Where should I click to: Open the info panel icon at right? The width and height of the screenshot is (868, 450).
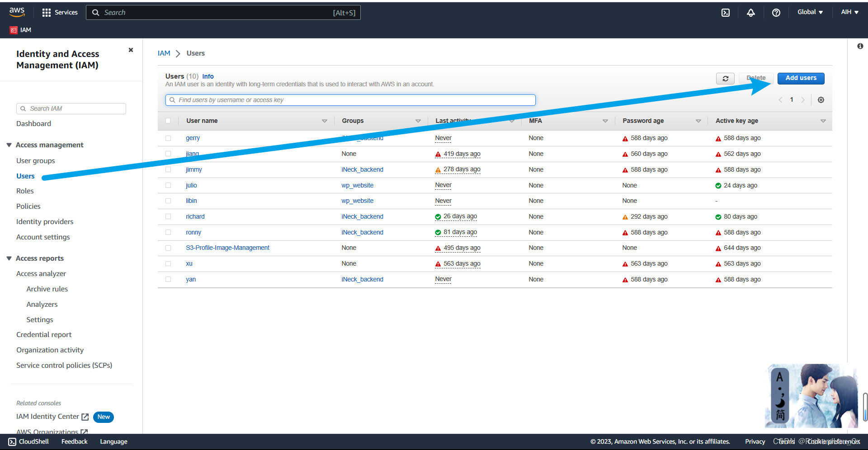860,46
